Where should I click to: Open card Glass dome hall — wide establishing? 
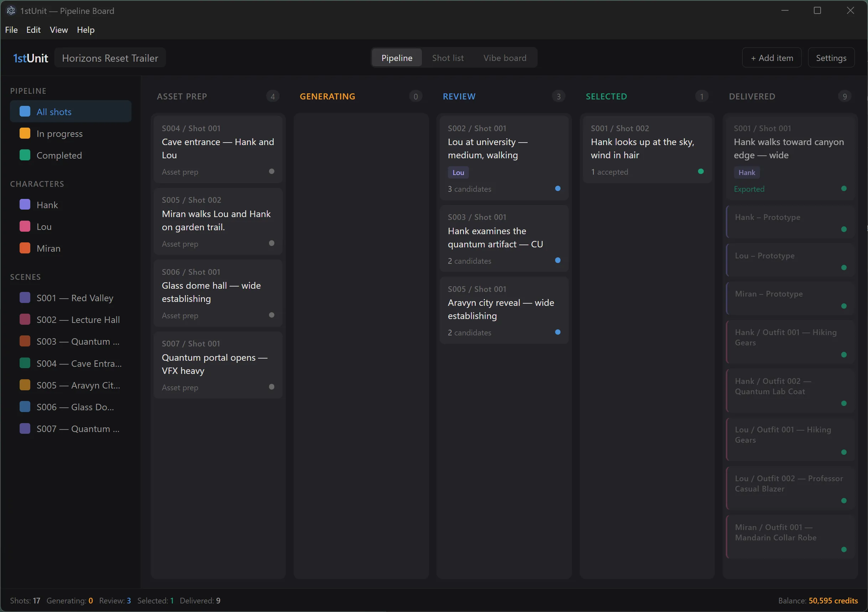coord(218,293)
